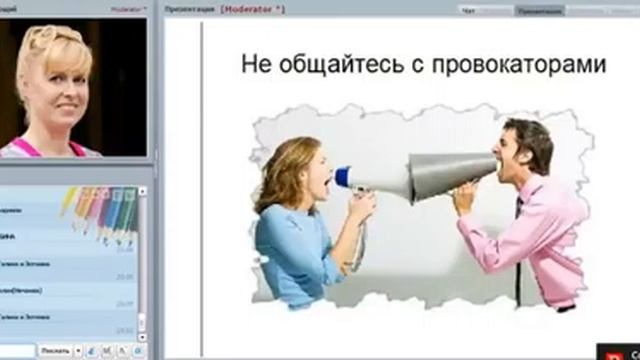Image resolution: width=640 pixels, height=360 pixels.
Task: Click the Послать send button
Action: tap(55, 351)
